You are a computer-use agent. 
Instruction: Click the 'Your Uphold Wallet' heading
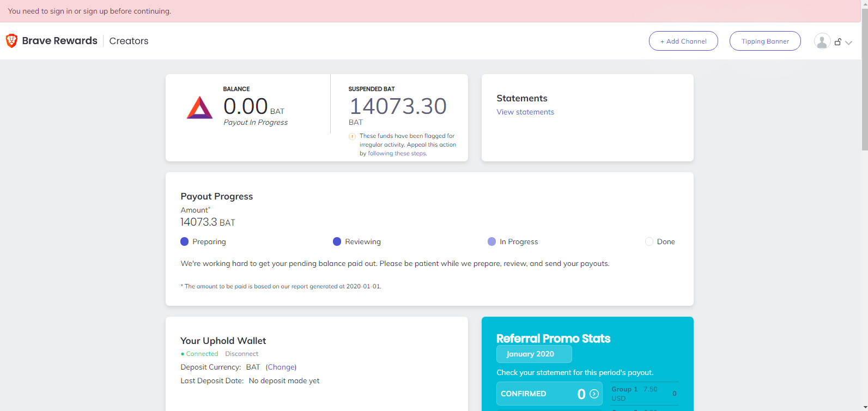(223, 341)
